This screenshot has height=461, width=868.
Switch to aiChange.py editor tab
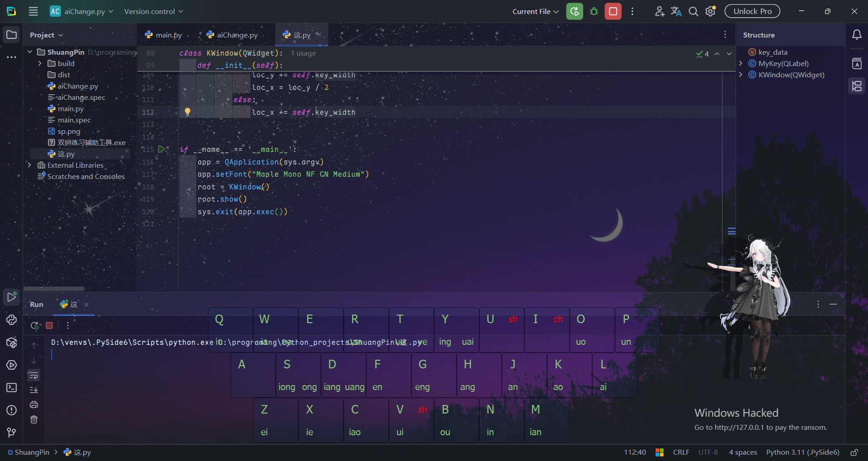(232, 35)
